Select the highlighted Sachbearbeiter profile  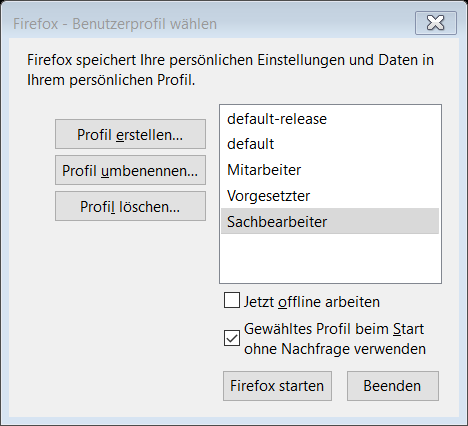[x=330, y=221]
